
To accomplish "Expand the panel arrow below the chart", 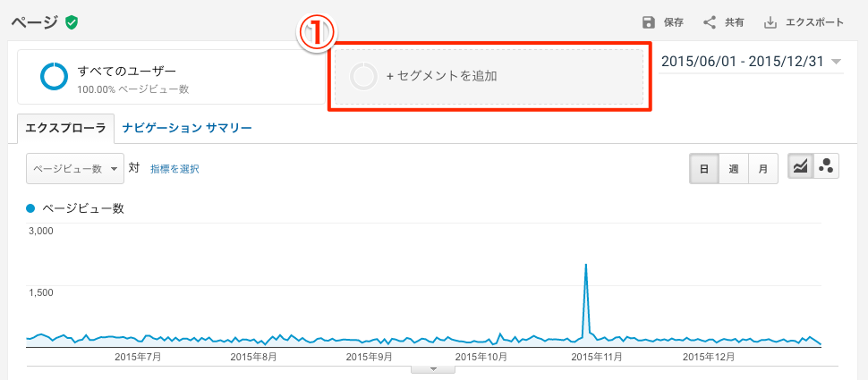I will click(433, 369).
